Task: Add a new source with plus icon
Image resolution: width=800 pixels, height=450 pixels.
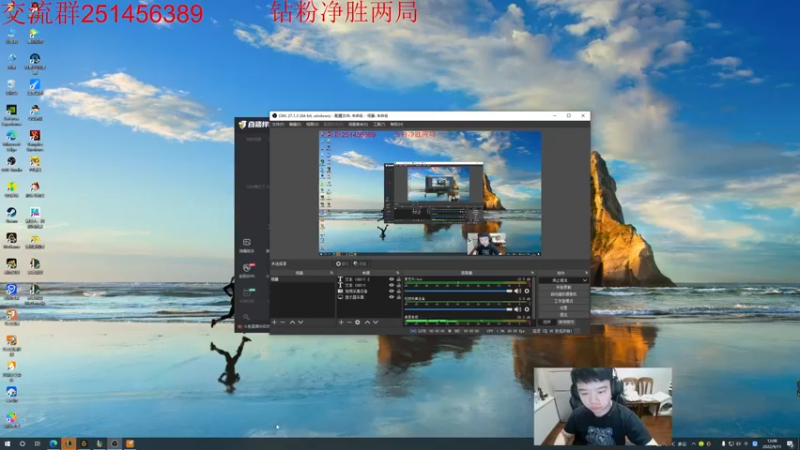Action: pyautogui.click(x=341, y=322)
